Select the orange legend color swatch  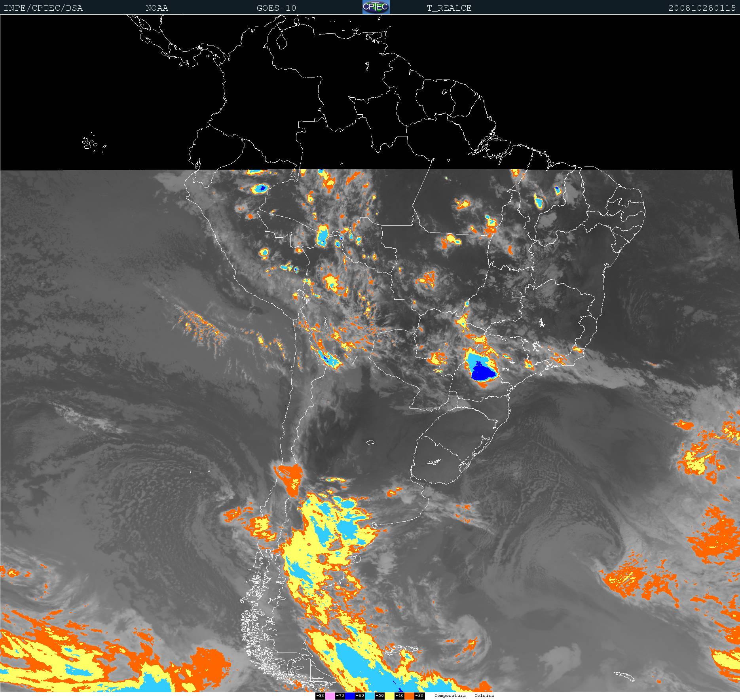coord(409,696)
